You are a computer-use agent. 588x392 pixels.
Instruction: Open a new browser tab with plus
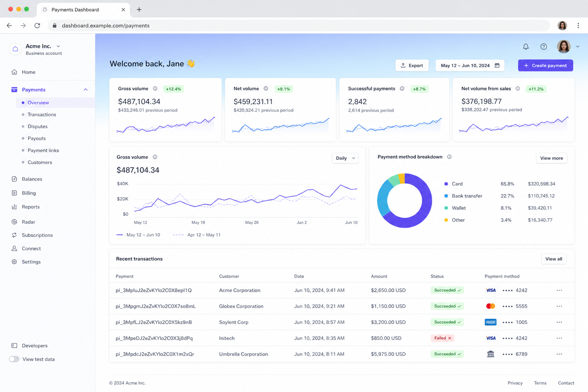point(139,10)
